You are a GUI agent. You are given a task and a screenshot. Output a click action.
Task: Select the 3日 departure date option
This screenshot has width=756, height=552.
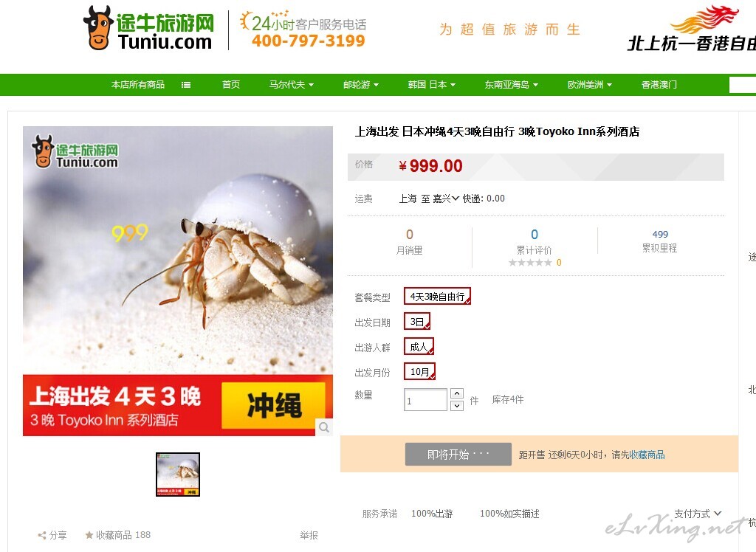(417, 322)
